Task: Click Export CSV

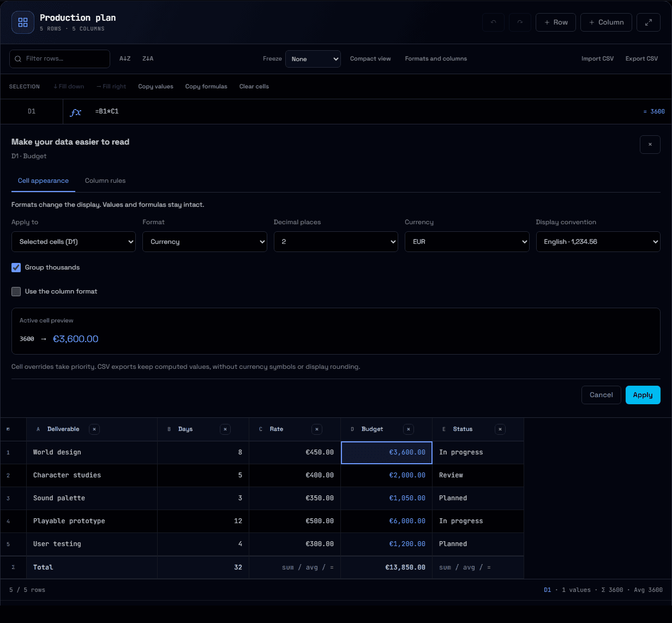Action: (641, 59)
